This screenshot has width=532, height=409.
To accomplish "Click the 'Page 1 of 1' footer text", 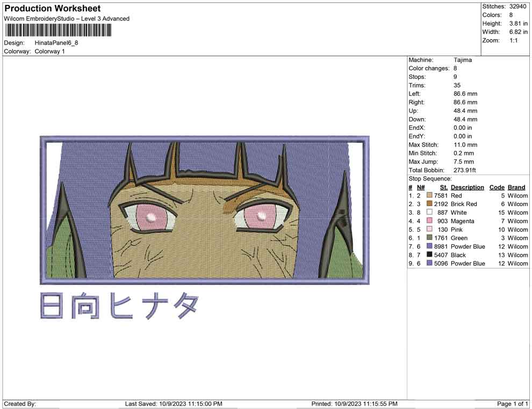I will (512, 404).
